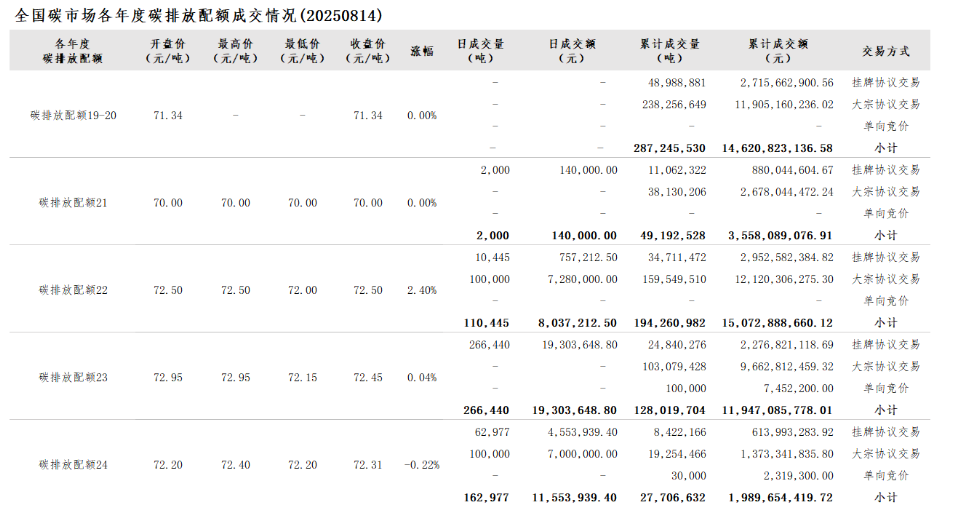
Task: Select the 收盘价 column header
Action: coord(368,51)
